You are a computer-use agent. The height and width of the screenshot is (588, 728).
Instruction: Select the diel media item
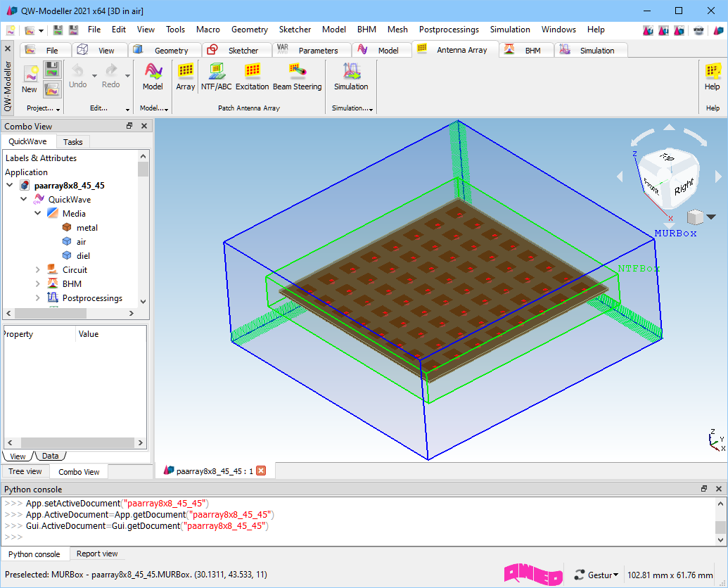83,256
